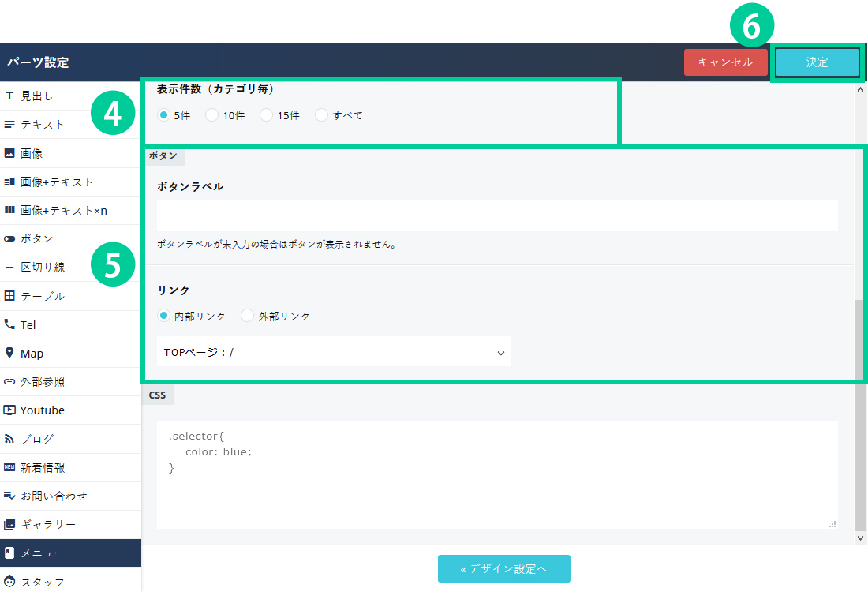The image size is (868, 592).
Task: Go back with デザイン設定へ button
Action: [x=503, y=568]
